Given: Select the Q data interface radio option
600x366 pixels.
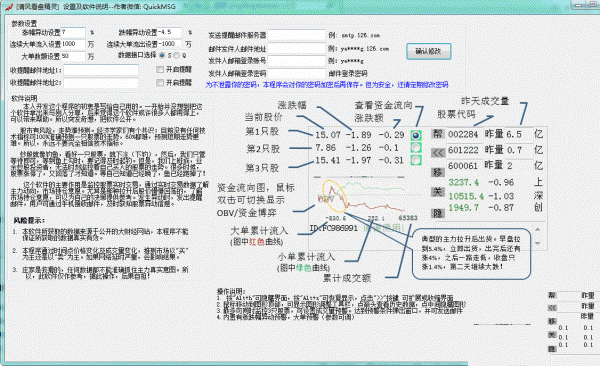Looking at the screenshot, I should [x=176, y=56].
